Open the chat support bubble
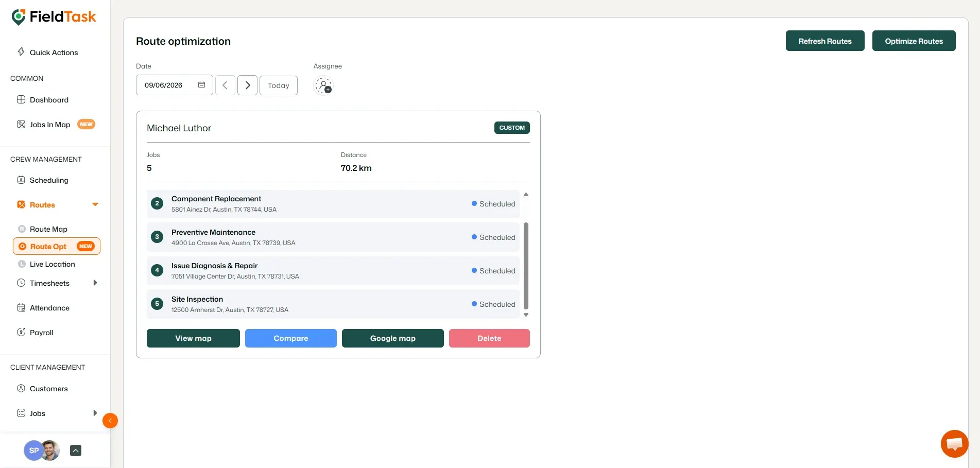 click(x=954, y=443)
